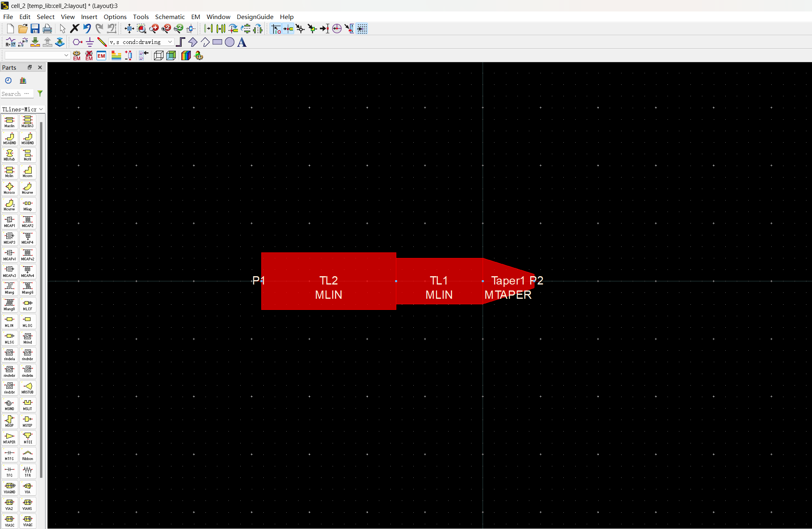Select the insert rectangle shape tool
This screenshot has width=812, height=529.
(217, 42)
